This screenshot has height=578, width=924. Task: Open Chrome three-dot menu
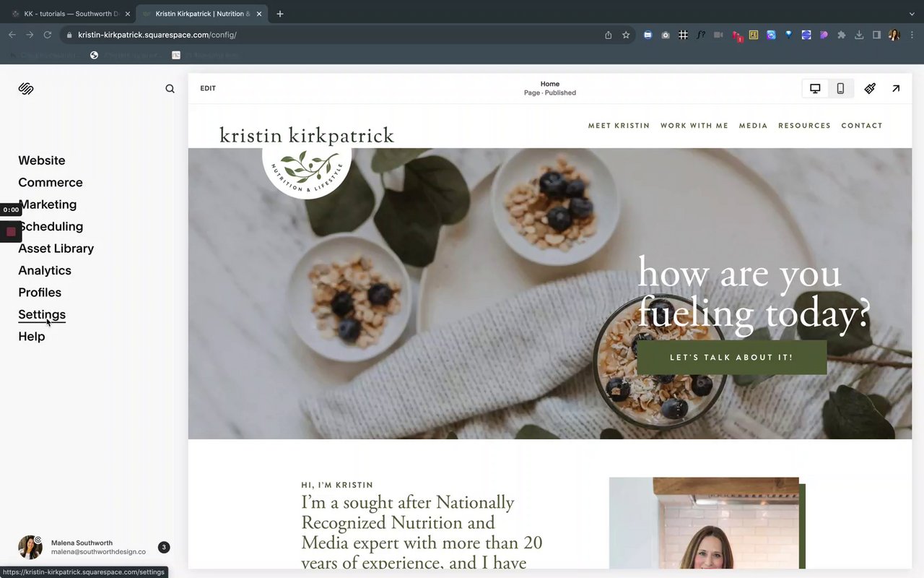[x=912, y=35]
